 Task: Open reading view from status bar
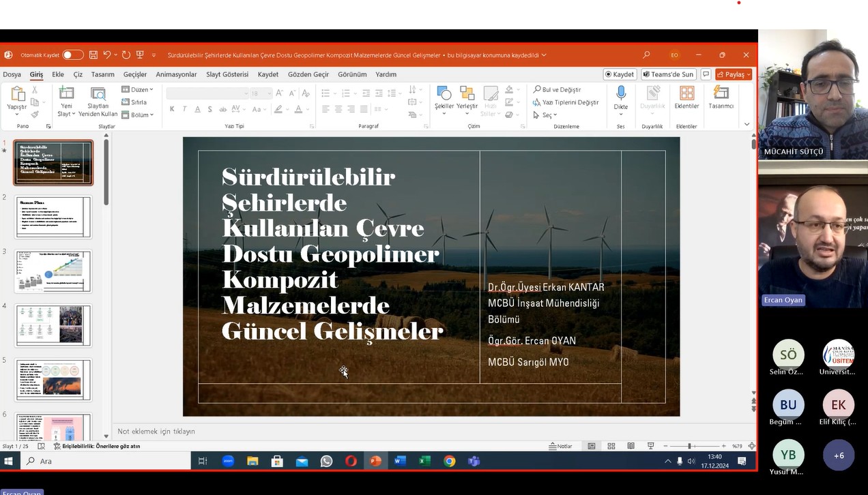(631, 446)
